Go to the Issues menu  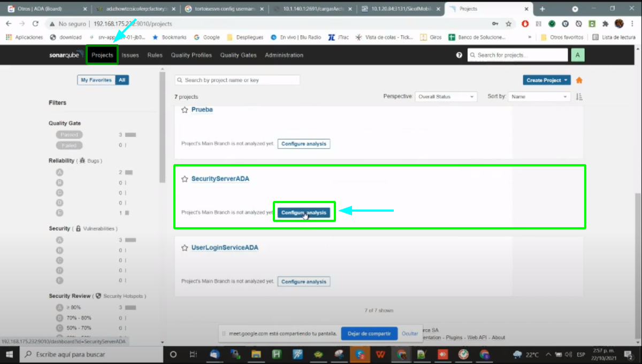coord(130,55)
